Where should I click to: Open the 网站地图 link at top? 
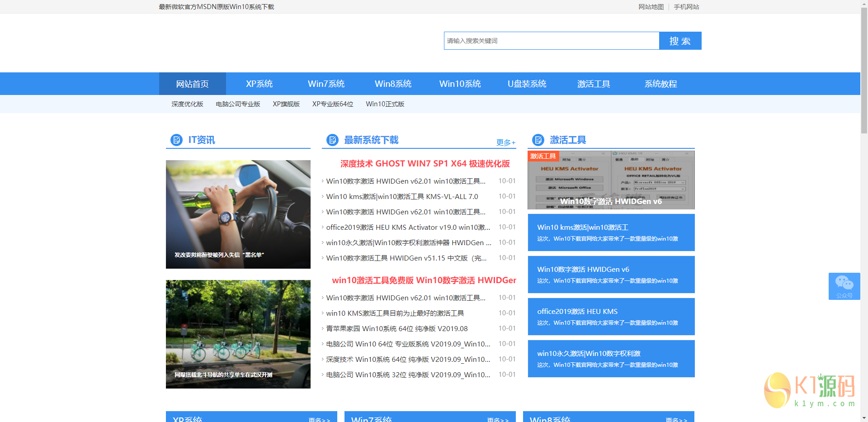[x=651, y=7]
